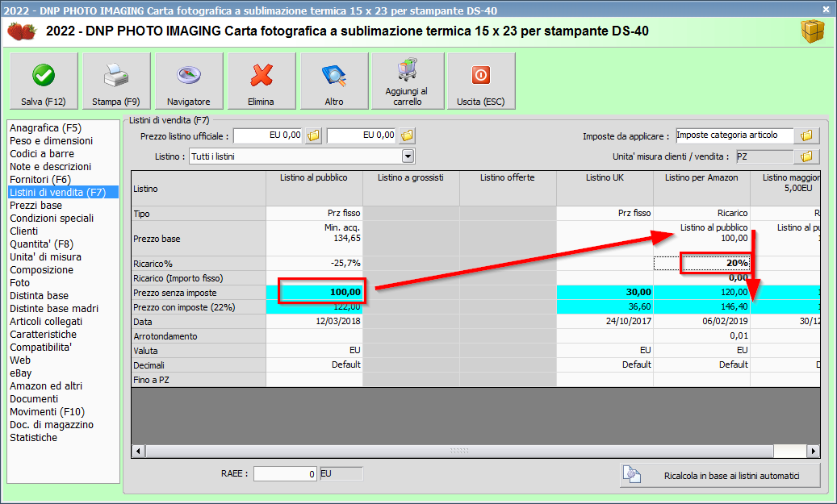Click second Prezzo listino EU 0,00 field
The height and width of the screenshot is (504, 837).
[362, 136]
